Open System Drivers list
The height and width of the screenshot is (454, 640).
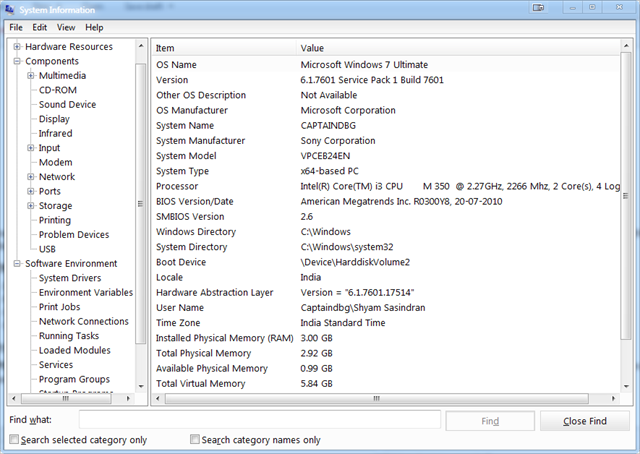70,278
